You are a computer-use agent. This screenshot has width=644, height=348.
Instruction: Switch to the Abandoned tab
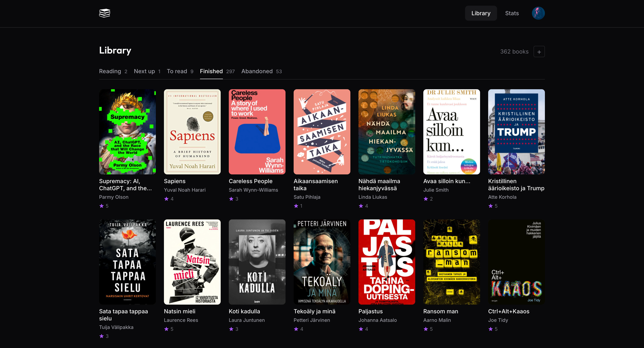point(261,71)
